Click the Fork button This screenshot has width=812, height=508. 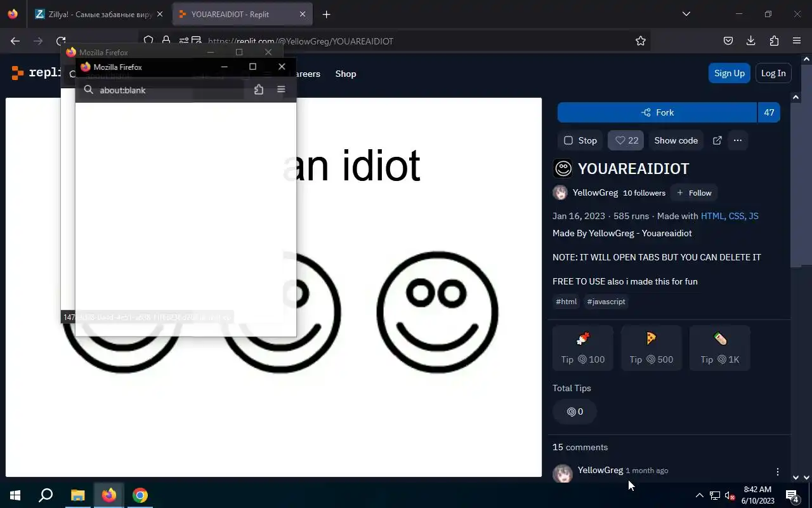tap(657, 112)
